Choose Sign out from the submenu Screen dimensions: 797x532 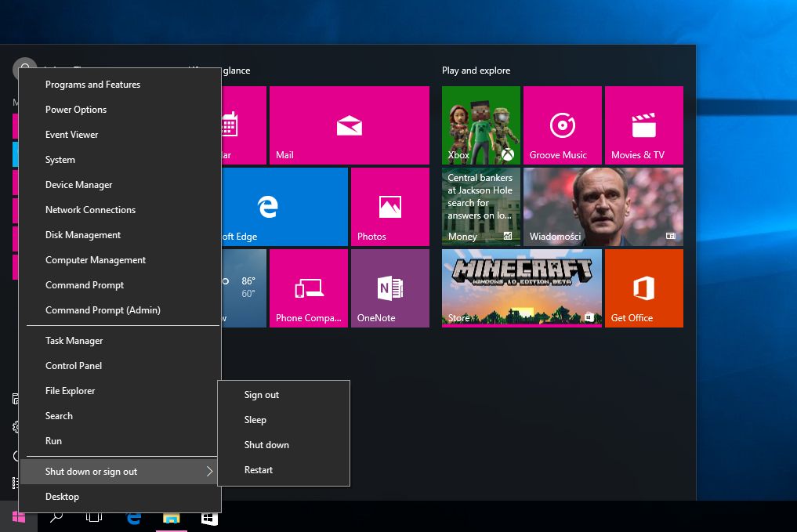click(262, 395)
